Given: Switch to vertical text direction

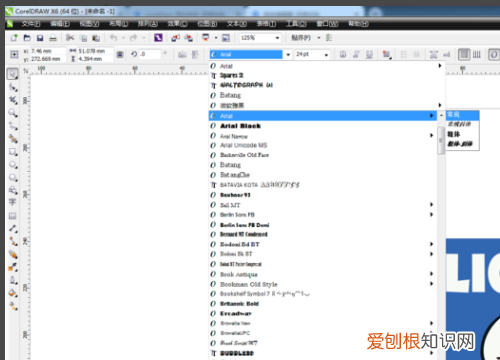Looking at the screenshot, I should point(477,54).
